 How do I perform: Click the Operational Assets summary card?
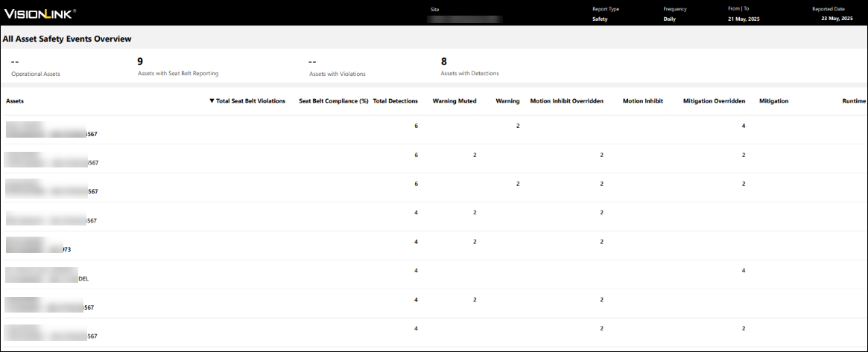[x=35, y=68]
